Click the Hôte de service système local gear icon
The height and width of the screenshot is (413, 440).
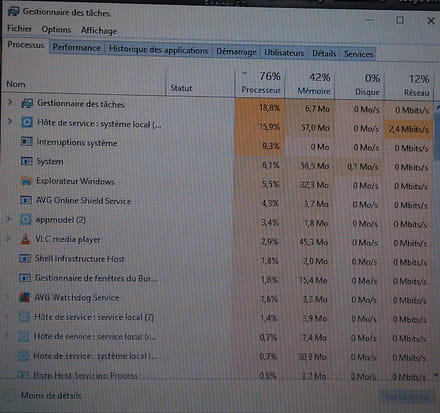click(x=27, y=122)
